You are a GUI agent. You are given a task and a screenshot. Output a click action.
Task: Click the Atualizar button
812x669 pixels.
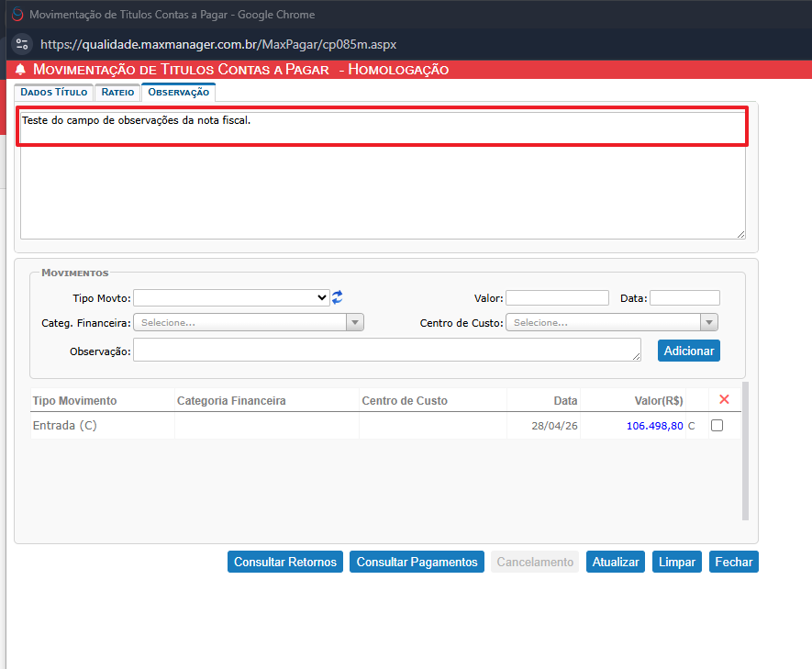point(616,562)
